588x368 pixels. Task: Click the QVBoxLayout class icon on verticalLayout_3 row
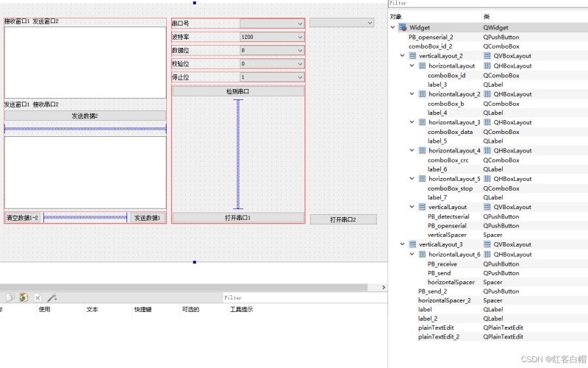click(x=487, y=244)
